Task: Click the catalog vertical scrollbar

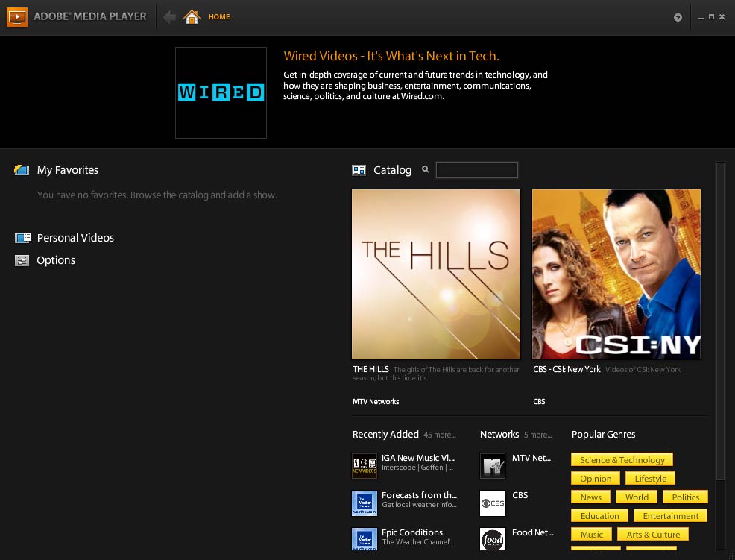Action: 720,321
